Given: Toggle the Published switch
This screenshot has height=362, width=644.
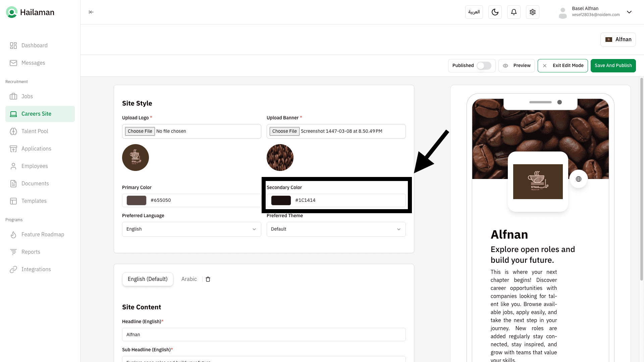Looking at the screenshot, I should (x=484, y=66).
